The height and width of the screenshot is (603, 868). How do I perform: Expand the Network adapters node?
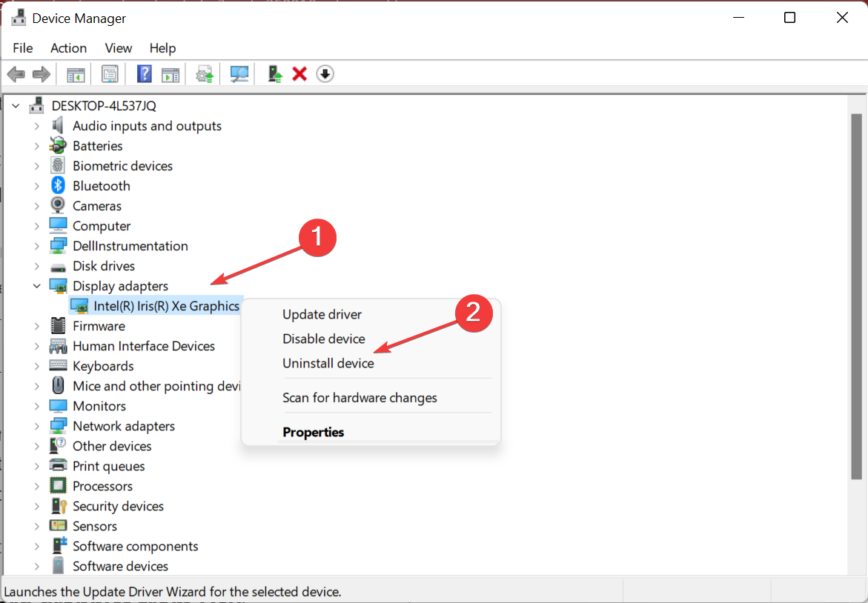coord(36,426)
